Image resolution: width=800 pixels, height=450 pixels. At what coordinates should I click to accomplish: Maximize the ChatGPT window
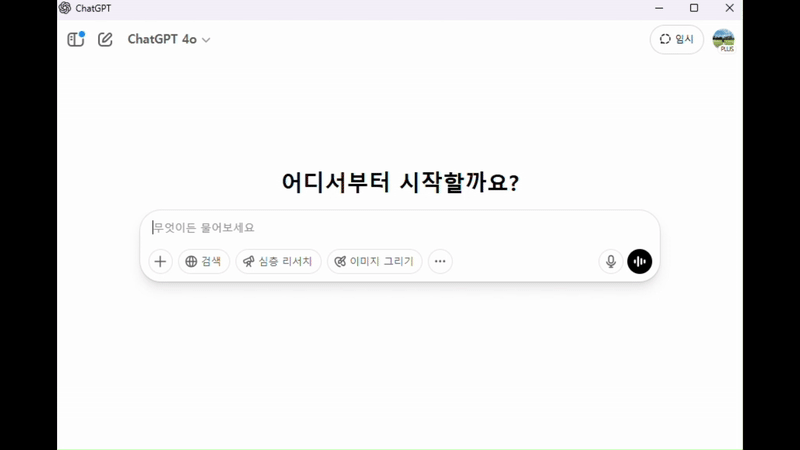tap(694, 8)
